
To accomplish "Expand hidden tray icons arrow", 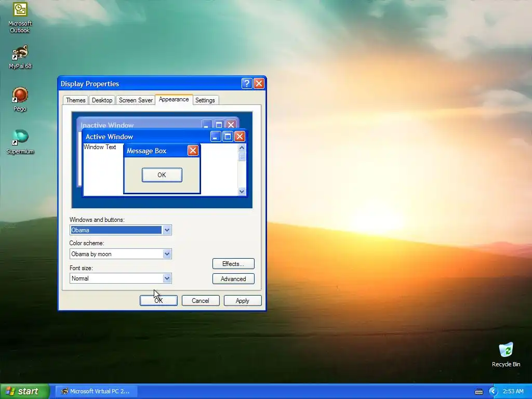I will coord(493,392).
